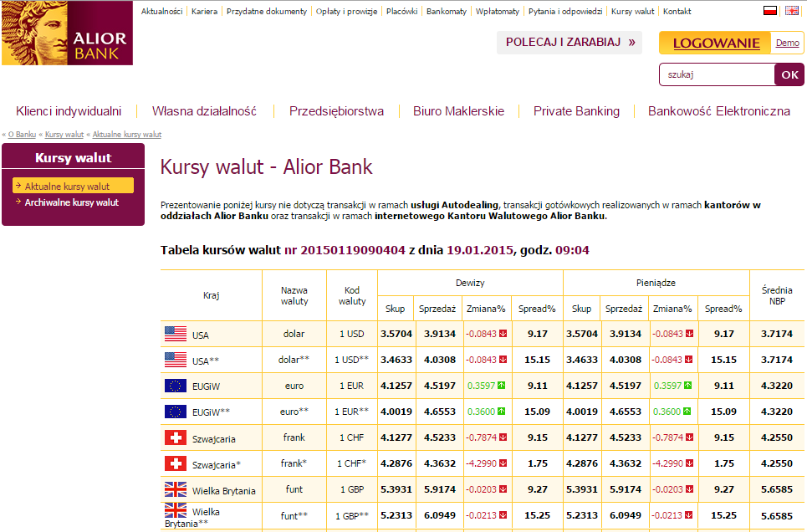Click the green up arrow next to Pieniądze 0.3600
Viewport: 807px width, 532px height.
point(687,412)
